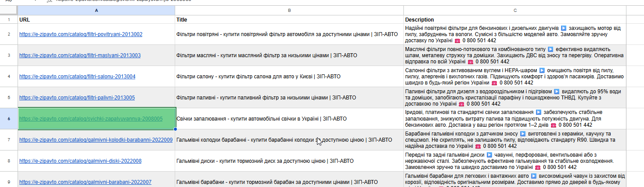Select row 5 header
This screenshot has height=187, width=644.
(9, 98)
